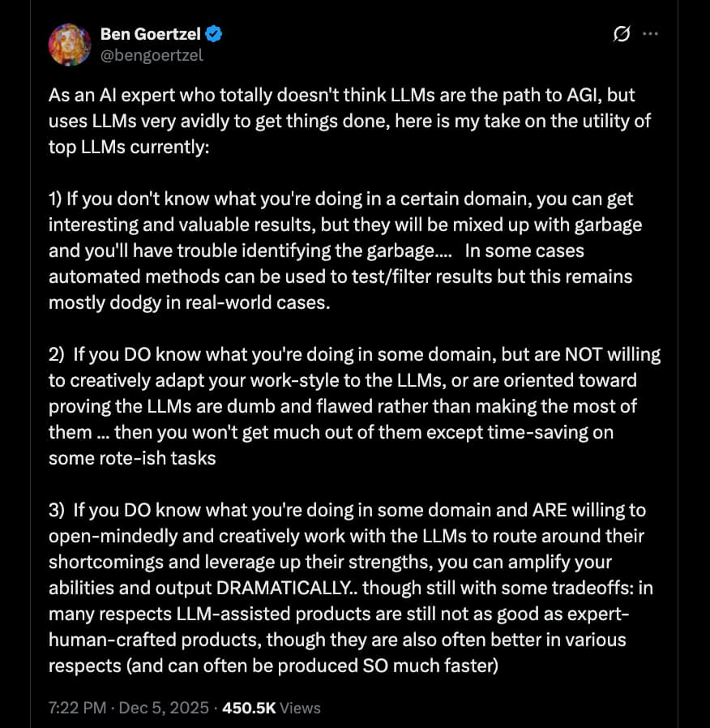
Task: Click the paragraph numbered 3)
Action: tap(340, 588)
